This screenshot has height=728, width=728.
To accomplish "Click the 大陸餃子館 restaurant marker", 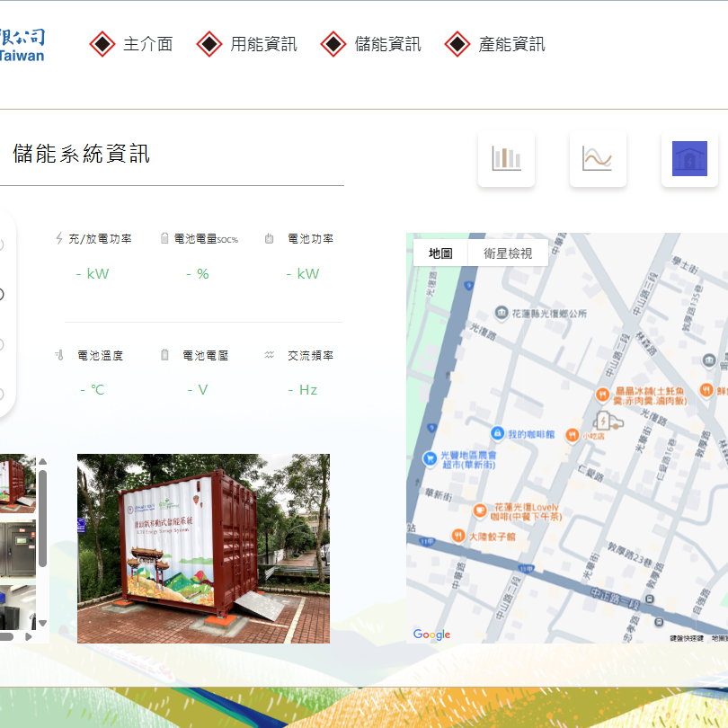I will pos(460,537).
